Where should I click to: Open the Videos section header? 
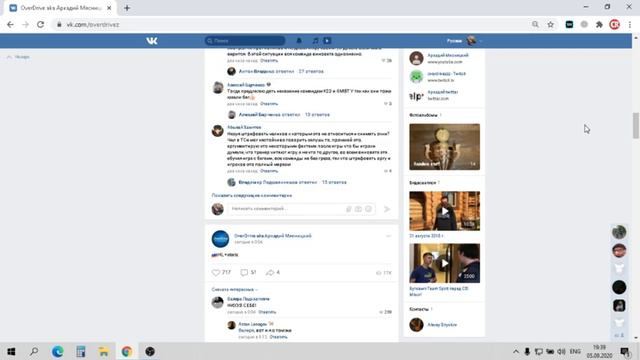click(x=422, y=183)
